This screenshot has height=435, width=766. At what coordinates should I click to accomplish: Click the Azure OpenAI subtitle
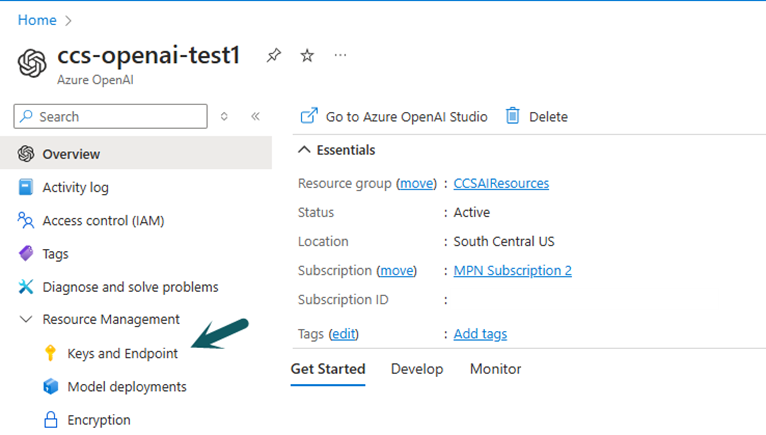[95, 80]
